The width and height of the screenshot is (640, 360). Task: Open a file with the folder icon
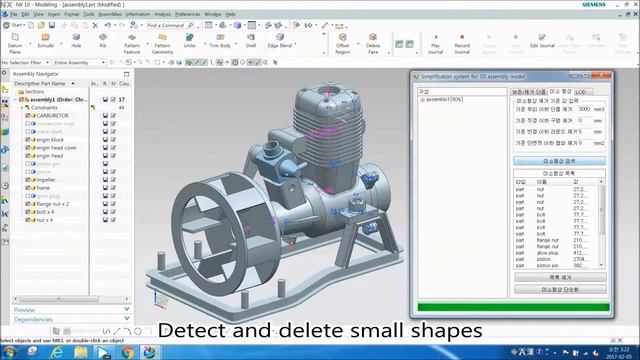[41, 25]
